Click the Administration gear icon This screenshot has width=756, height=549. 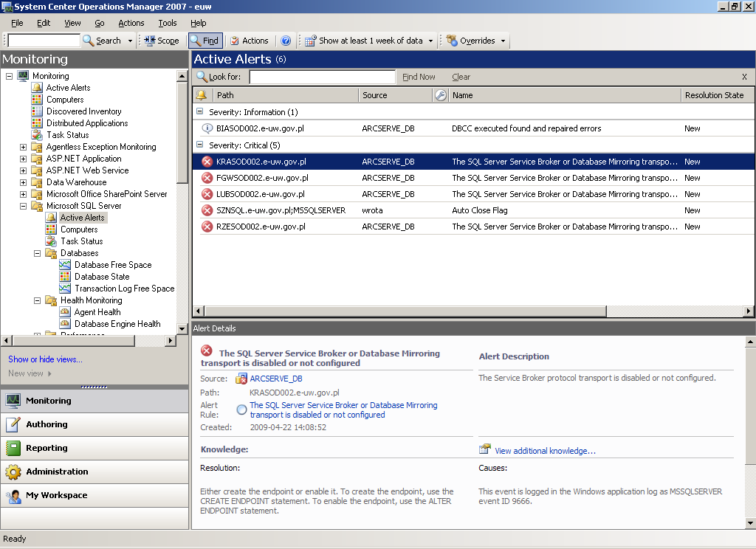tap(13, 472)
